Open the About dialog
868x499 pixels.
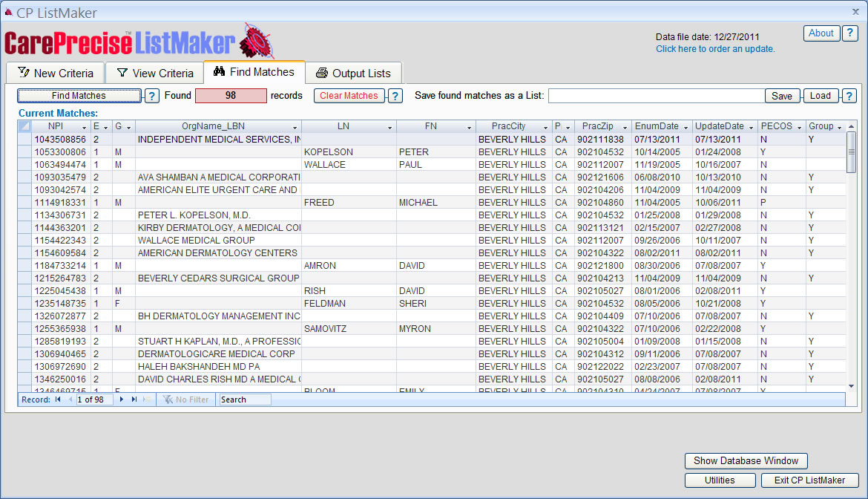[821, 33]
